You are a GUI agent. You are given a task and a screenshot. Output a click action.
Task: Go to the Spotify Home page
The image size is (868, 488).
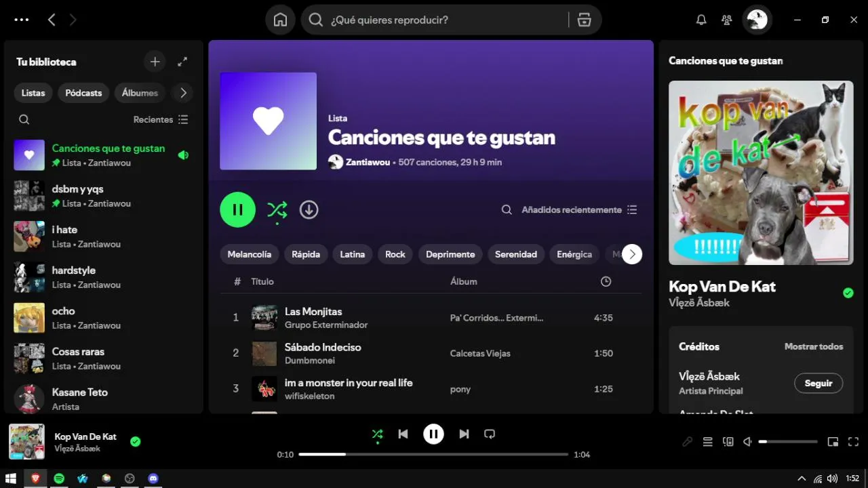click(280, 20)
